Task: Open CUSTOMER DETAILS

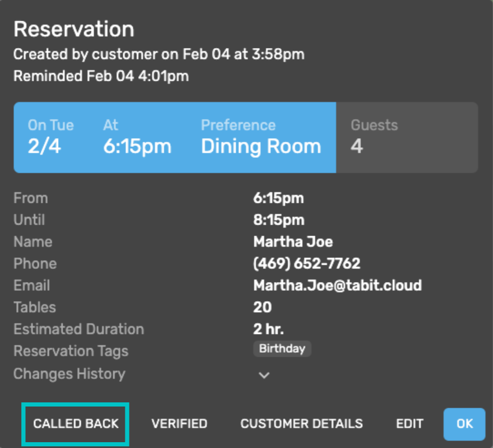Action: pyautogui.click(x=301, y=424)
